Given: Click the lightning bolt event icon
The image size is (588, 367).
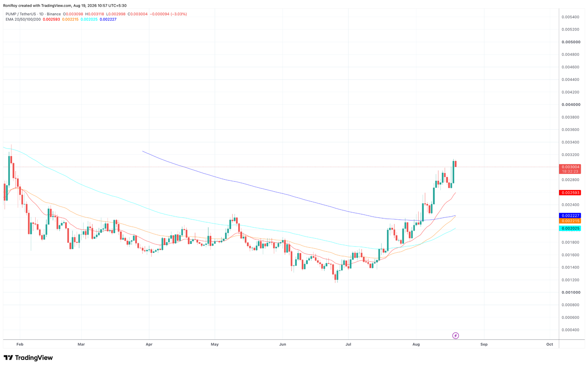Looking at the screenshot, I should coord(455,335).
